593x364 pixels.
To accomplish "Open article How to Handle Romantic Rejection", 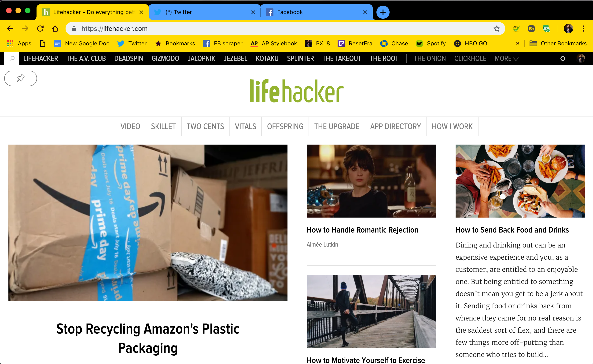I will coord(362,230).
